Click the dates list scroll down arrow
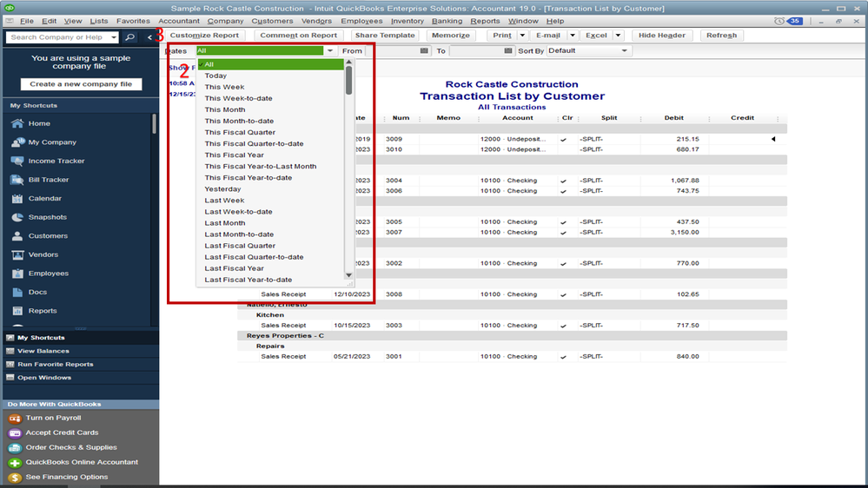Viewport: 868px width, 488px height. (348, 275)
